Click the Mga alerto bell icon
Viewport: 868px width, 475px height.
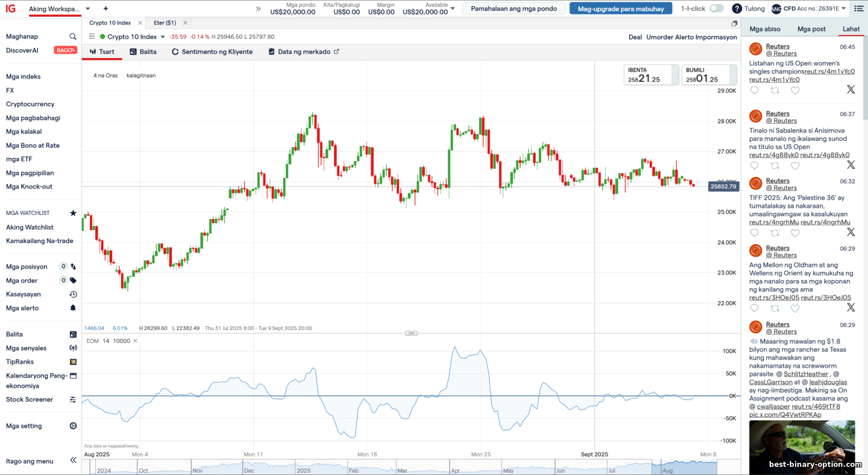pos(73,308)
